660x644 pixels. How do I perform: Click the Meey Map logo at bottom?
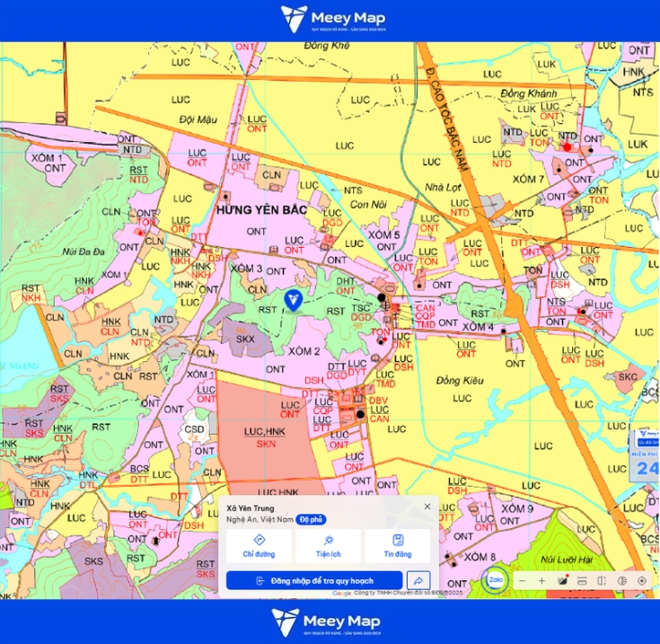coord(327,622)
